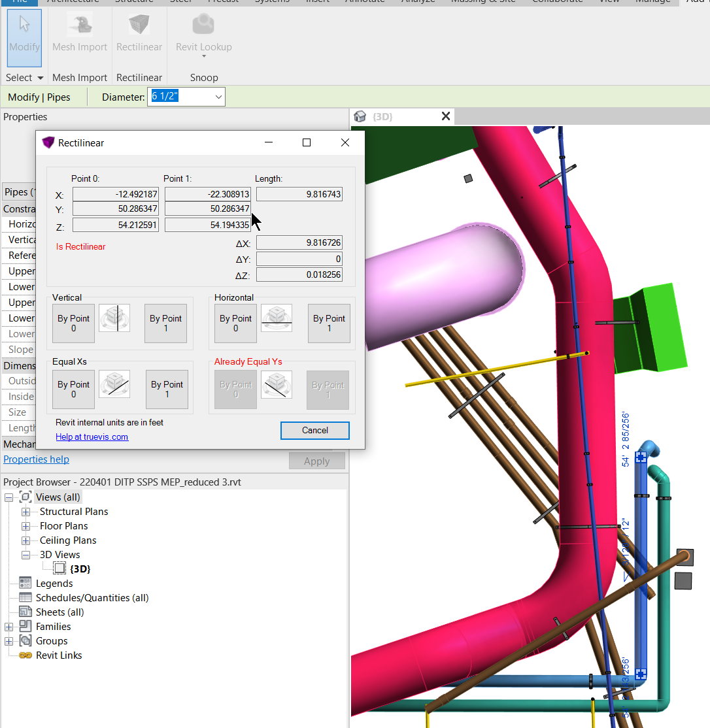Screen dimensions: 710x728
Task: Click the bottom blue pipe grip handle
Action: (x=641, y=674)
